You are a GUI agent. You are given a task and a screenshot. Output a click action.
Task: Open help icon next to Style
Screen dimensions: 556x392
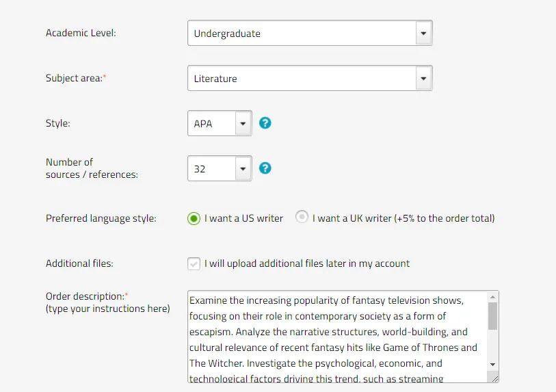[265, 123]
